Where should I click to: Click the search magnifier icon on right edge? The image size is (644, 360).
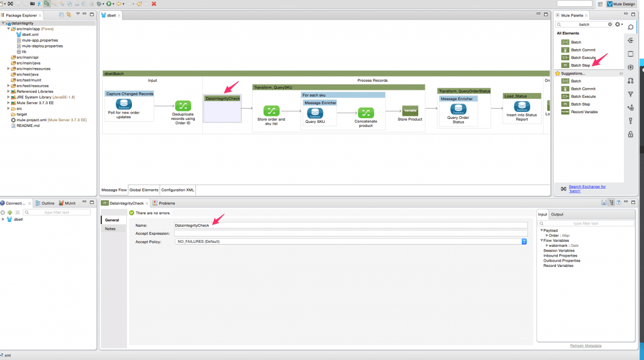pyautogui.click(x=630, y=27)
